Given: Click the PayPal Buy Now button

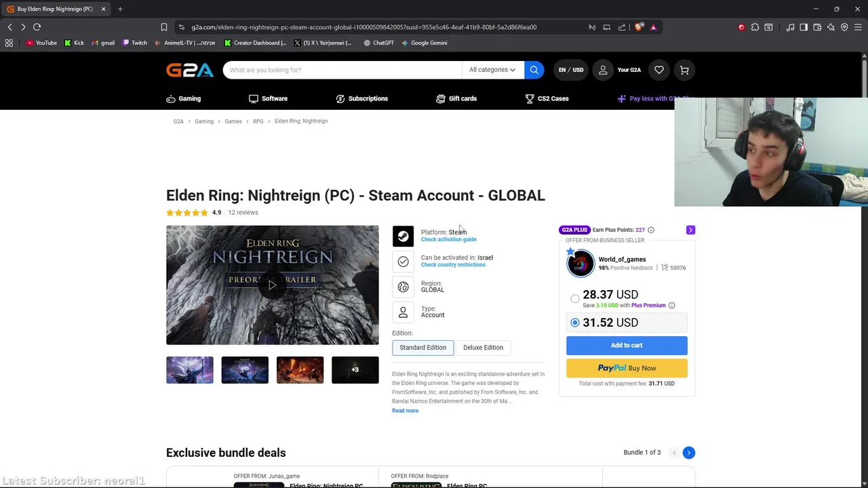Looking at the screenshot, I should tap(627, 368).
